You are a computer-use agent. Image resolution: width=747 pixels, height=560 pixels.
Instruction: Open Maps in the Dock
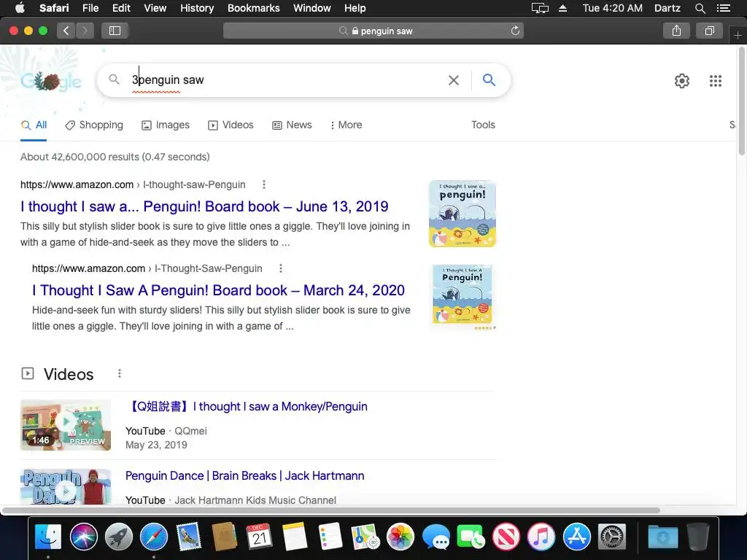[x=365, y=536]
